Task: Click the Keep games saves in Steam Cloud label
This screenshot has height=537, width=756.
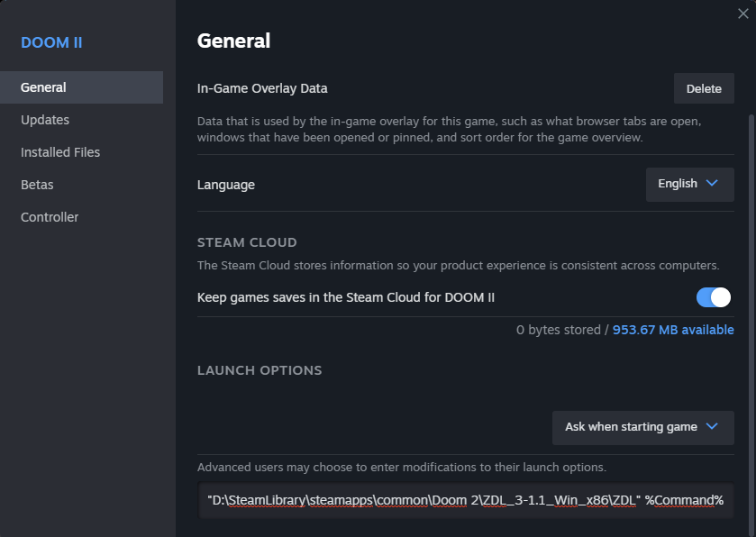Action: [345, 297]
